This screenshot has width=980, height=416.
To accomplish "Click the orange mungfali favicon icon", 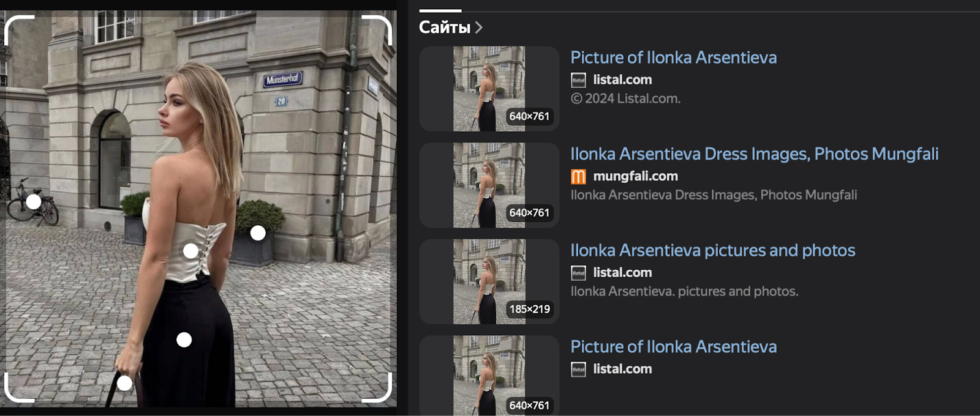I will [578, 177].
